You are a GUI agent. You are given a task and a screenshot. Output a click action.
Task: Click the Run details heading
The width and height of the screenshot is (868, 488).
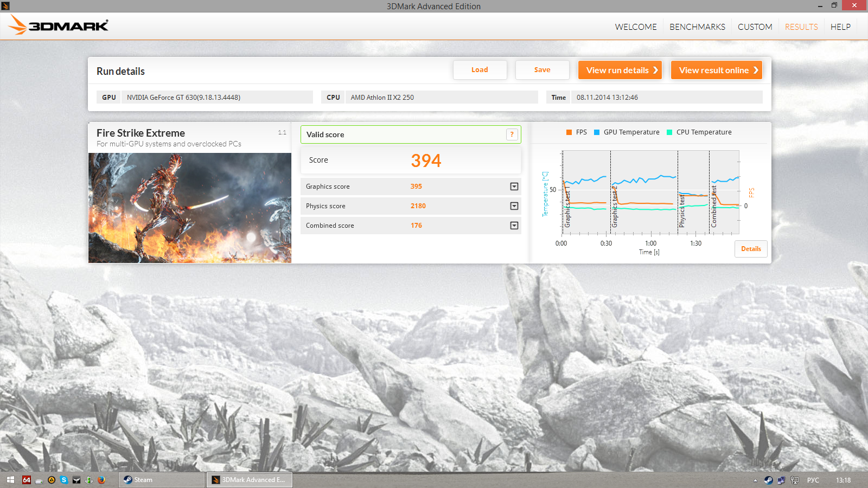point(120,71)
